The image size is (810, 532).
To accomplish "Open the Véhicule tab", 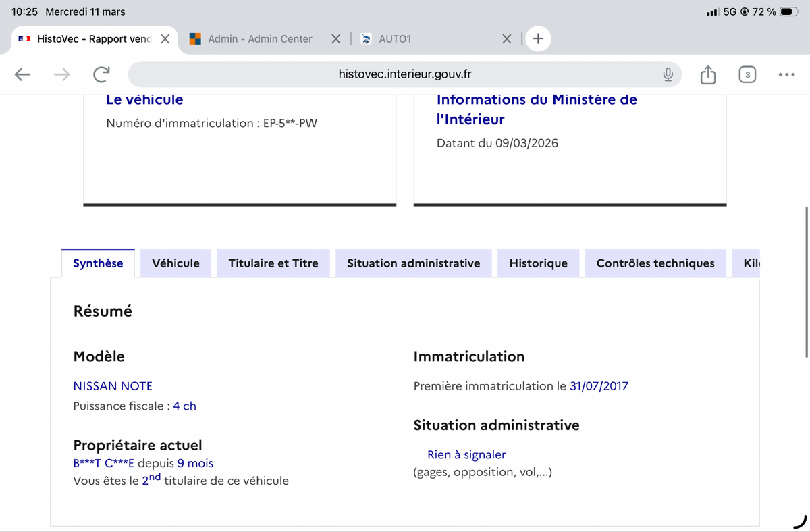I will pos(175,263).
